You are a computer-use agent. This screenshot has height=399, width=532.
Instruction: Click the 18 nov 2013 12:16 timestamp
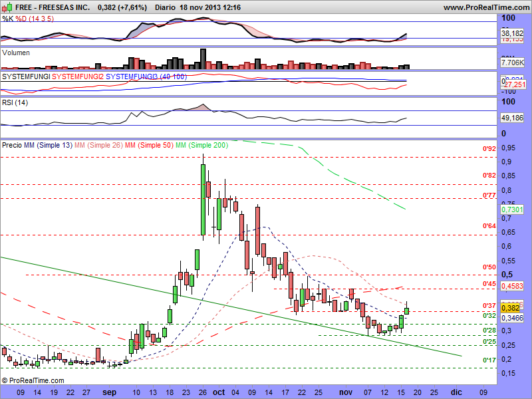[x=210, y=7]
